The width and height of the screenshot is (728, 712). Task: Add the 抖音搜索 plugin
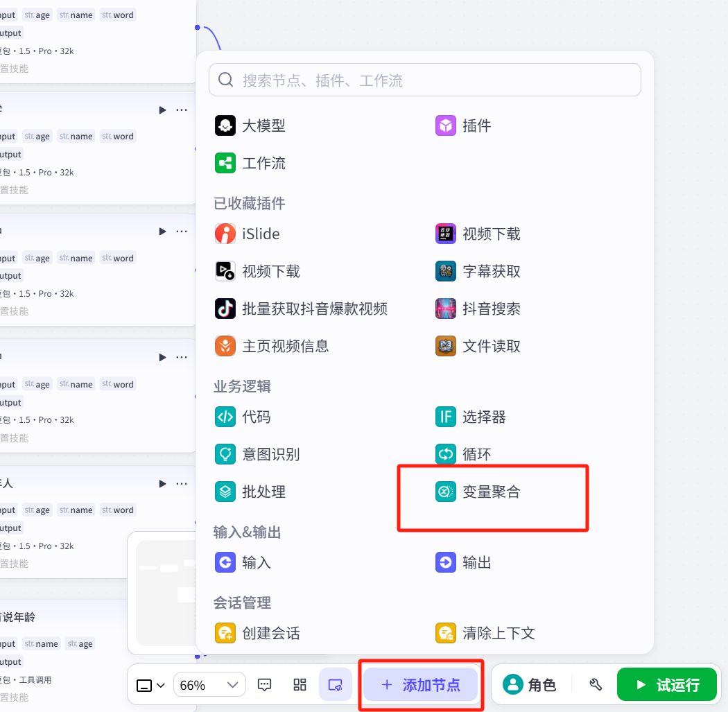478,309
